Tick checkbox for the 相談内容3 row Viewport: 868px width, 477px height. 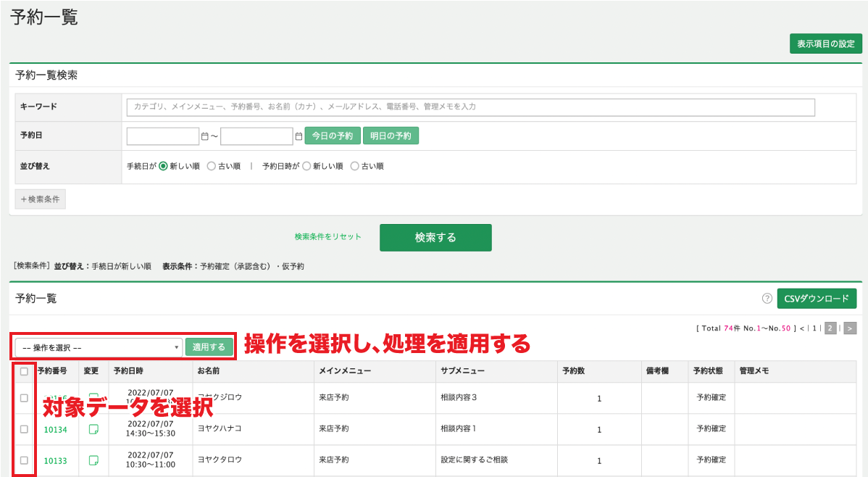coord(24,398)
